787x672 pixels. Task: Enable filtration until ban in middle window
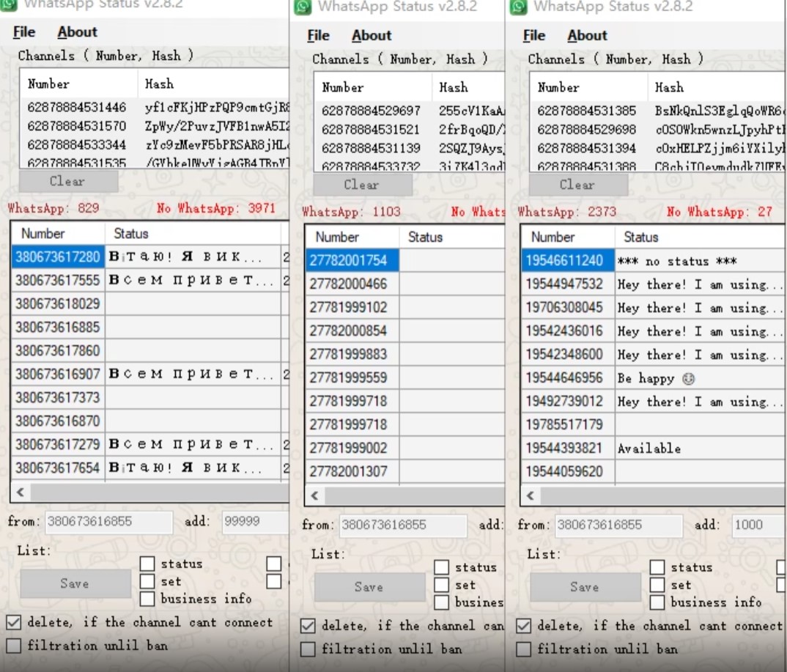tap(308, 649)
